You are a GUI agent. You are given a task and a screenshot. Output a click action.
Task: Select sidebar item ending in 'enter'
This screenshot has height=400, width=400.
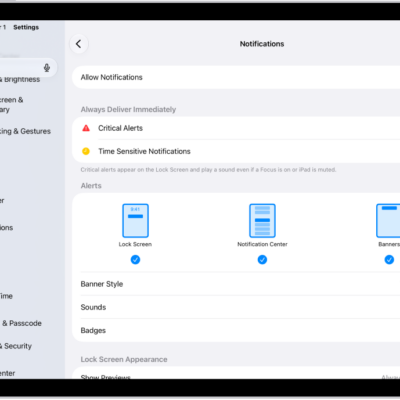8,373
